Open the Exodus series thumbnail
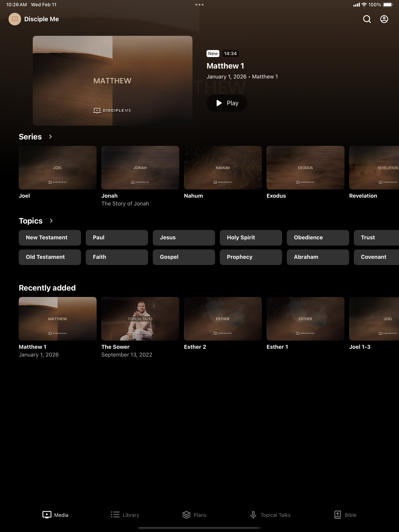 [305, 168]
